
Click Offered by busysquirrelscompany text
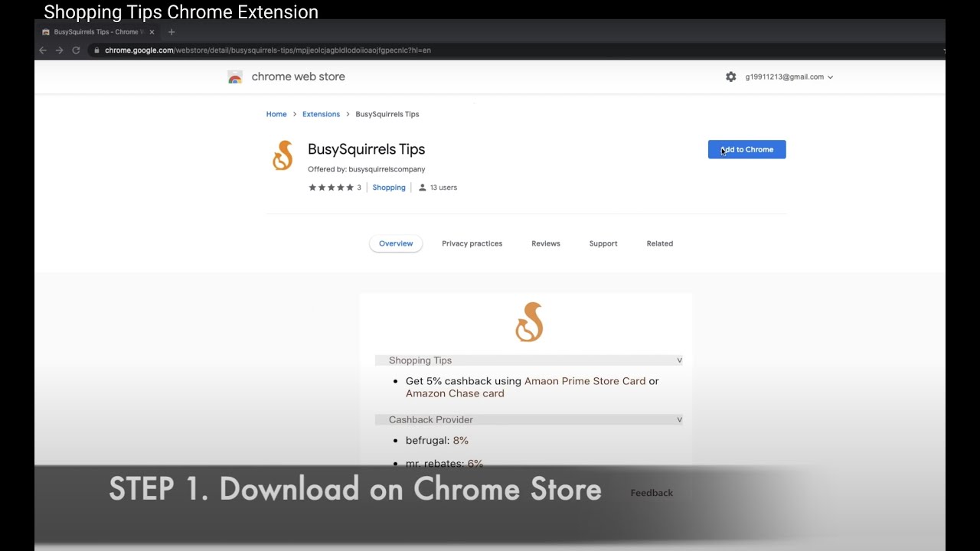click(x=366, y=169)
